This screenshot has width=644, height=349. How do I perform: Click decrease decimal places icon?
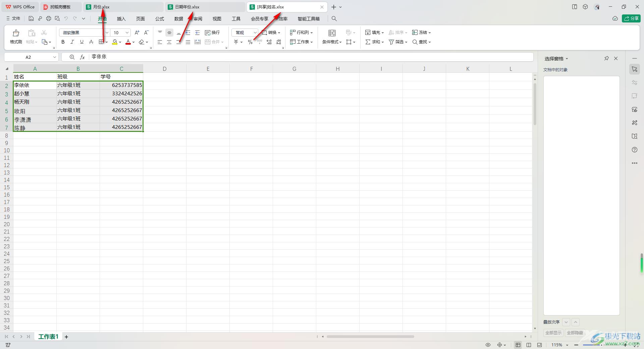[279, 42]
